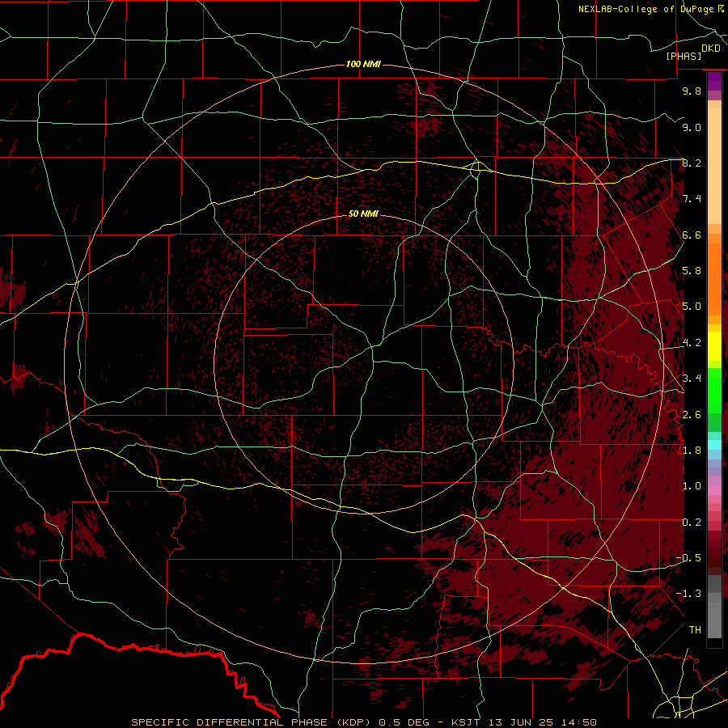The height and width of the screenshot is (728, 728).
Task: Click the bright green segment of the color bar
Action: [x=714, y=391]
